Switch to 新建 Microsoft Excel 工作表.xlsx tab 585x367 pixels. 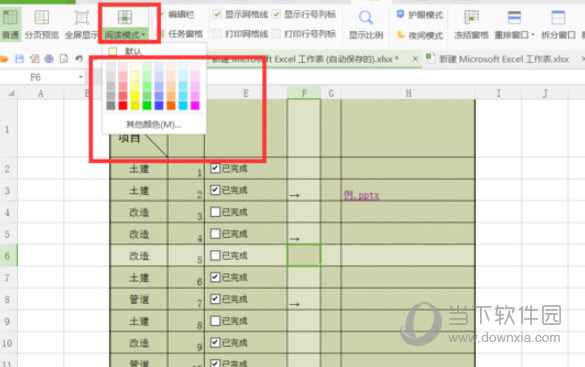click(x=504, y=59)
